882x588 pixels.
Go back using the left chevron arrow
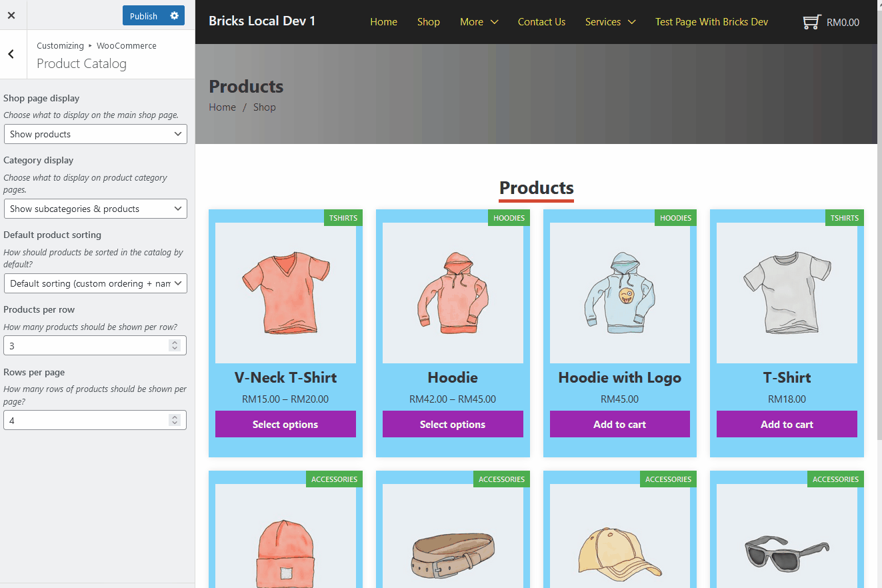click(x=11, y=54)
